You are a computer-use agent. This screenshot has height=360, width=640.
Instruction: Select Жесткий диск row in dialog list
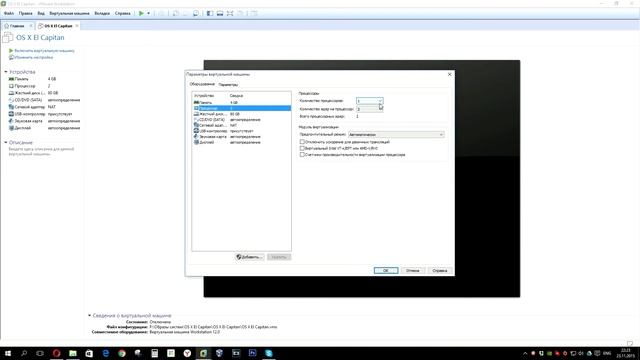tap(242, 114)
